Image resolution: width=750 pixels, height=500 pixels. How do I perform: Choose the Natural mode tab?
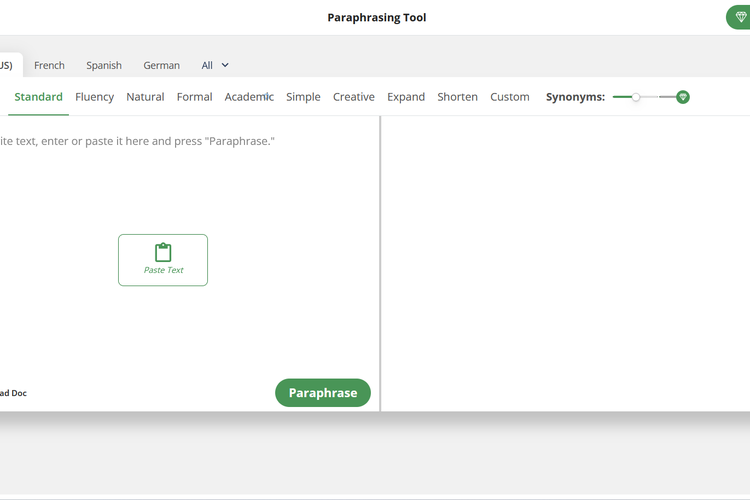145,97
